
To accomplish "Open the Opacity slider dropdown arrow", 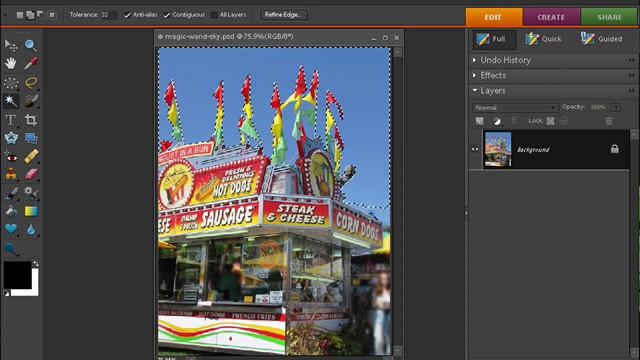I will 616,107.
